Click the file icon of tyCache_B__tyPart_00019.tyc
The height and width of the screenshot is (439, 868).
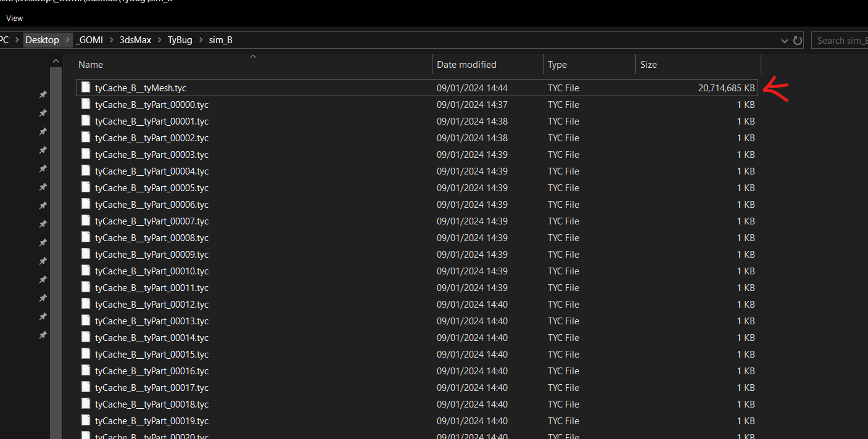[x=86, y=421]
